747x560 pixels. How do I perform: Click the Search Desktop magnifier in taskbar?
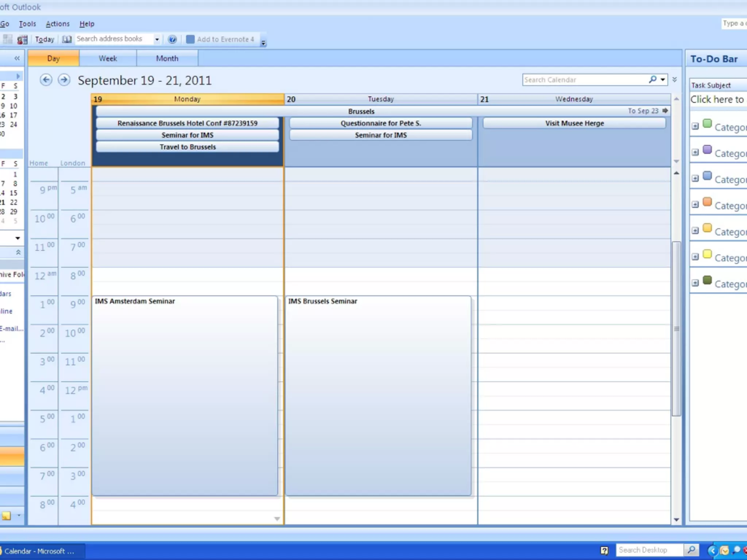(691, 550)
